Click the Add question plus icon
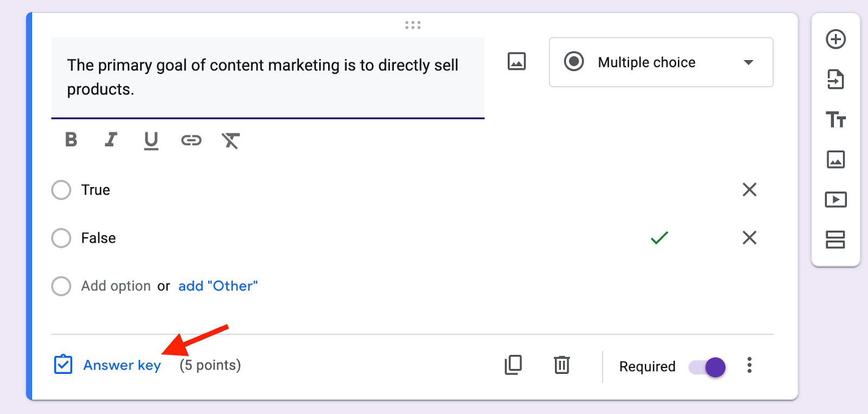The height and width of the screenshot is (414, 868). [x=835, y=39]
